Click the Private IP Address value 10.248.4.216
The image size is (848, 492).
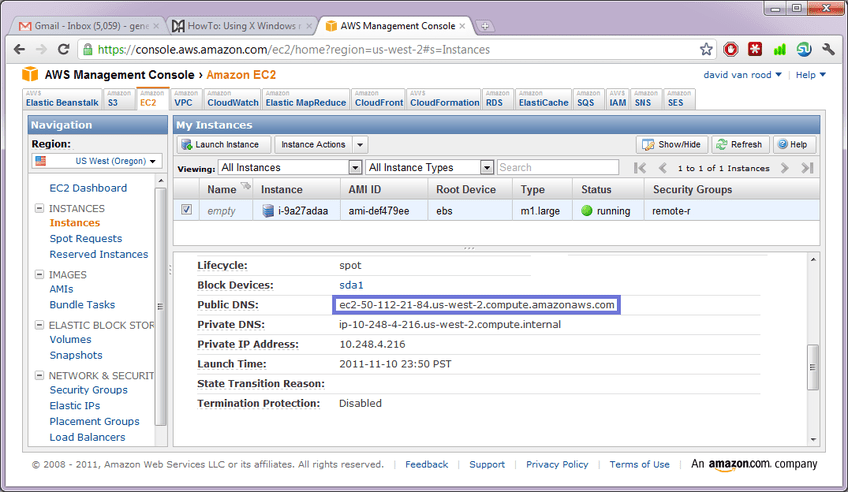pos(372,344)
